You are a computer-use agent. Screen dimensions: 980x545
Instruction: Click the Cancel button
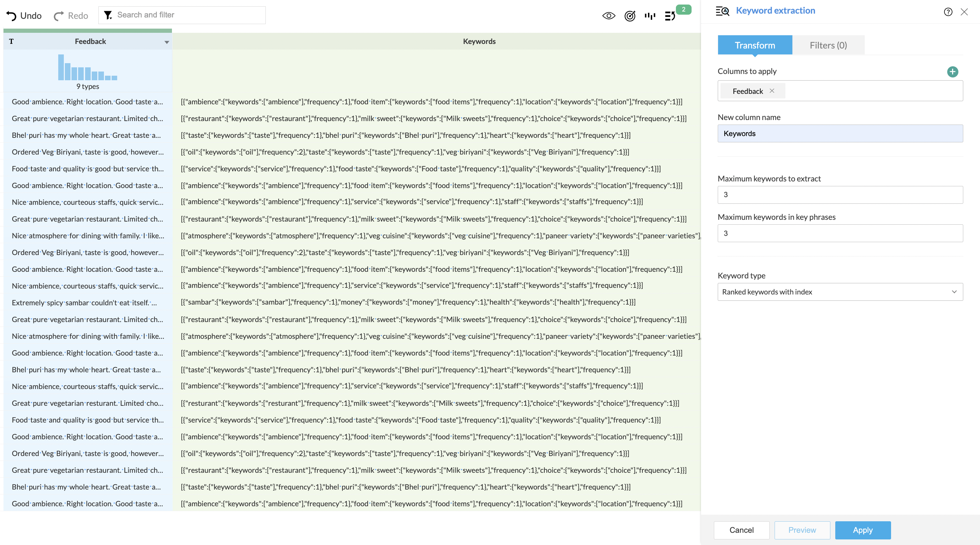741,530
